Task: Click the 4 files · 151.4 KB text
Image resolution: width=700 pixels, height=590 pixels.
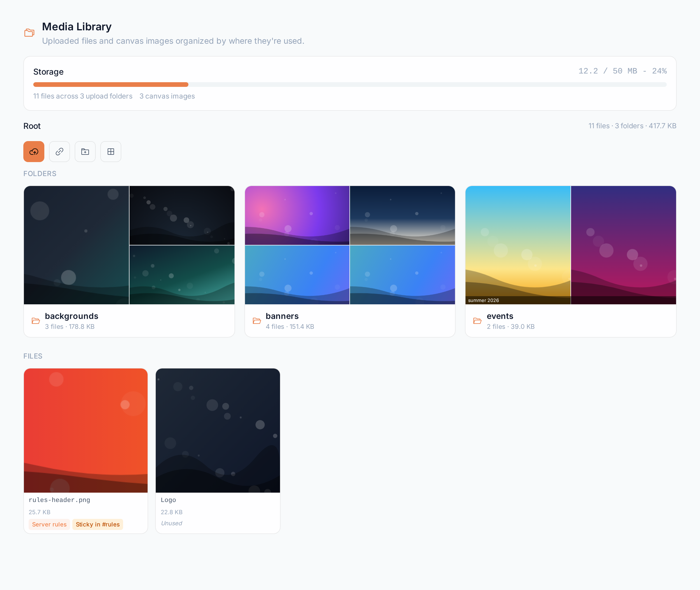Action: [290, 326]
